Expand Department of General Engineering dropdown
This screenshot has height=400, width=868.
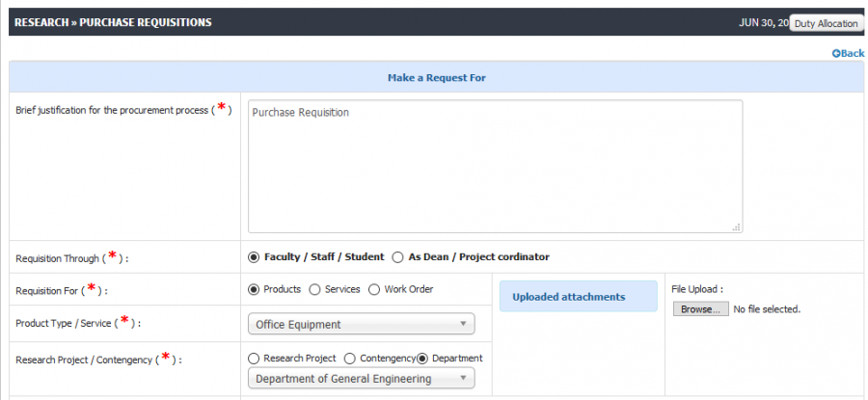pos(361,379)
